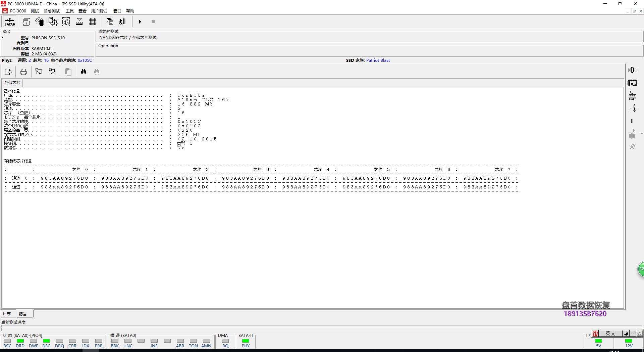
Task: Open the PC-3000 menu
Action: point(18,11)
